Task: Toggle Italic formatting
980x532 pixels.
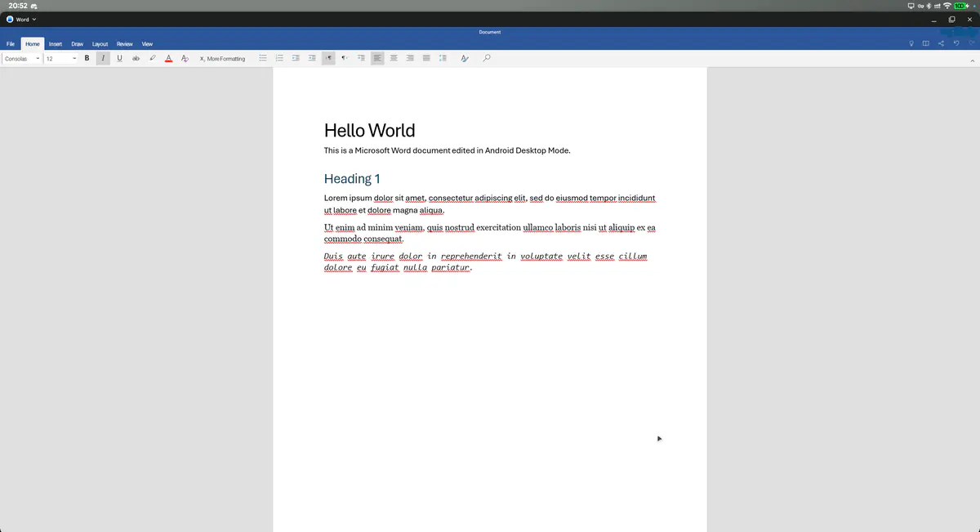Action: (103, 59)
